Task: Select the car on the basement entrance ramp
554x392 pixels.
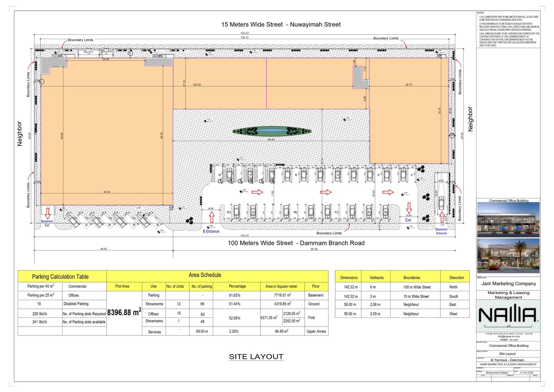Action: tap(441, 203)
